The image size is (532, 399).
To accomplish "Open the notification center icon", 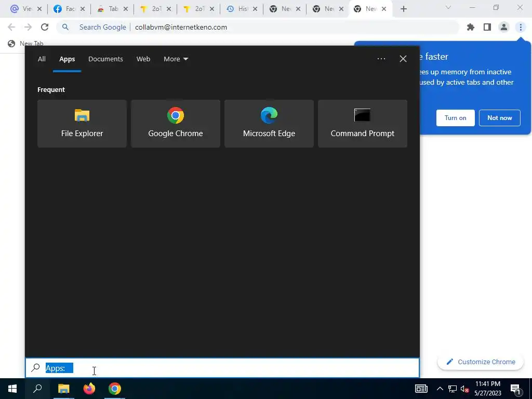I will tap(515, 389).
